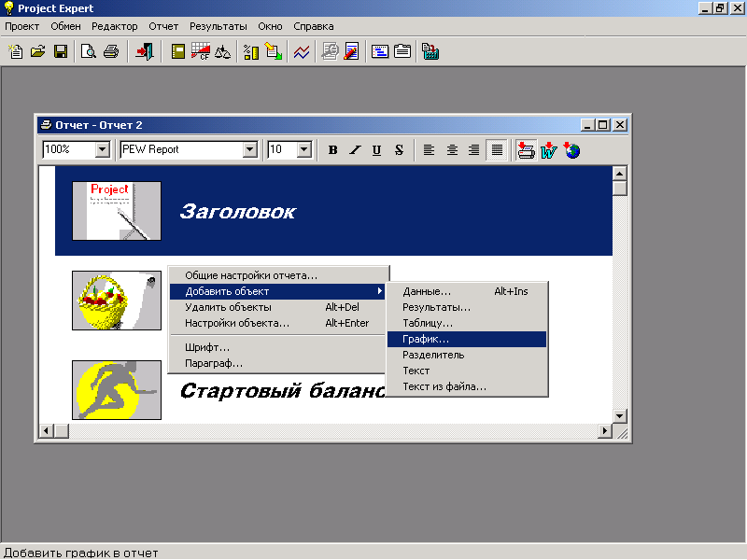Viewport: 747px width, 560px height.
Task: Apply italic formatting in report editor
Action: pos(355,150)
